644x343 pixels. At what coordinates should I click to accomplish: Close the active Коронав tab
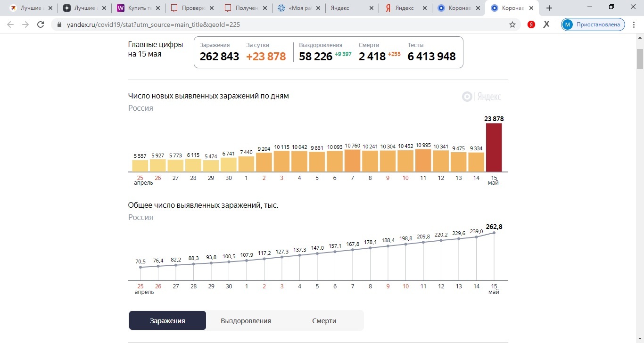tap(532, 8)
